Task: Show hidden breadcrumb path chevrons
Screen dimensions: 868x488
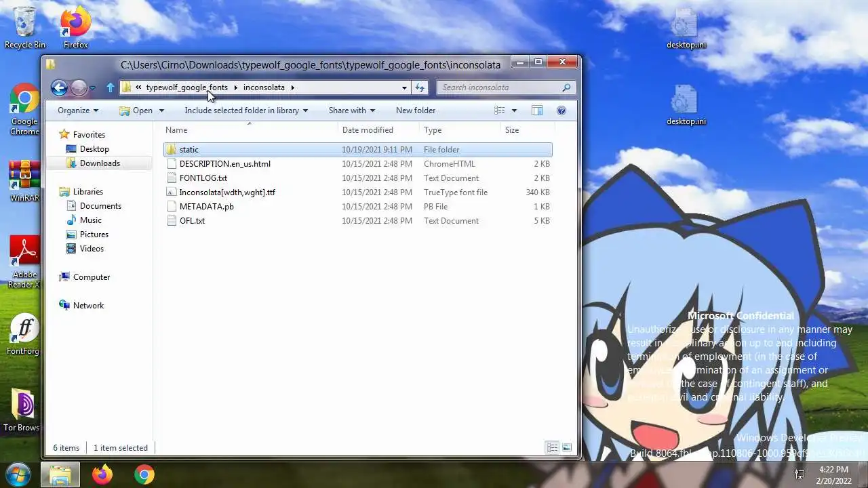Action: pos(138,87)
